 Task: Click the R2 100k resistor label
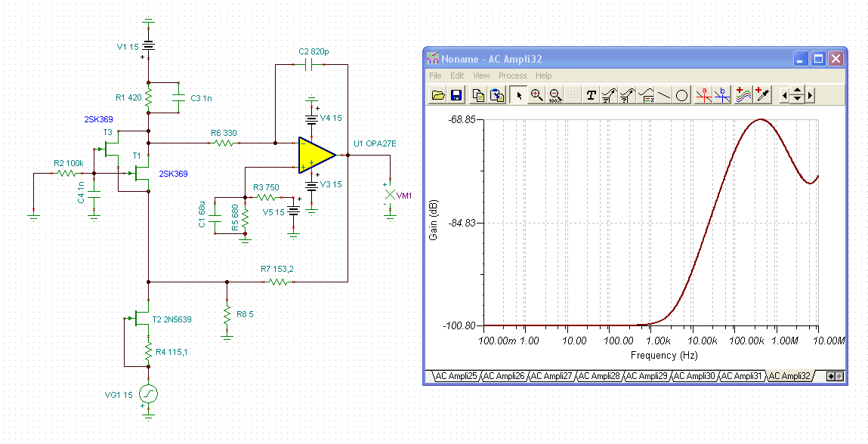click(x=69, y=163)
